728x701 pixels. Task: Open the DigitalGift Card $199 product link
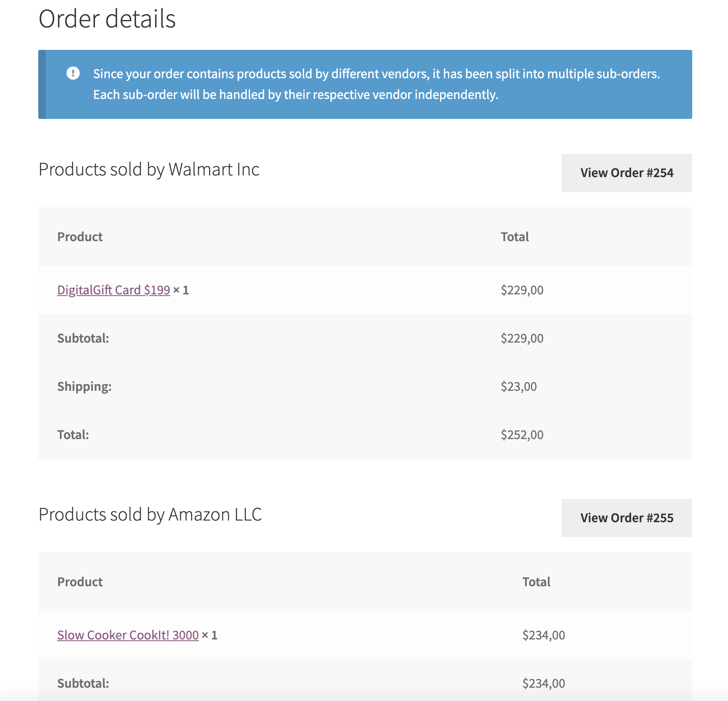point(114,290)
